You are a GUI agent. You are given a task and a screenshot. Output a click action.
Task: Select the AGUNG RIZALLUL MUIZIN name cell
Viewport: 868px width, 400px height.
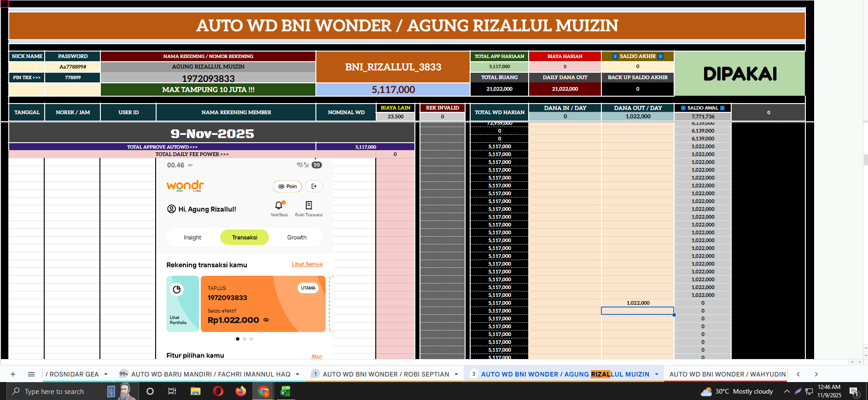208,67
